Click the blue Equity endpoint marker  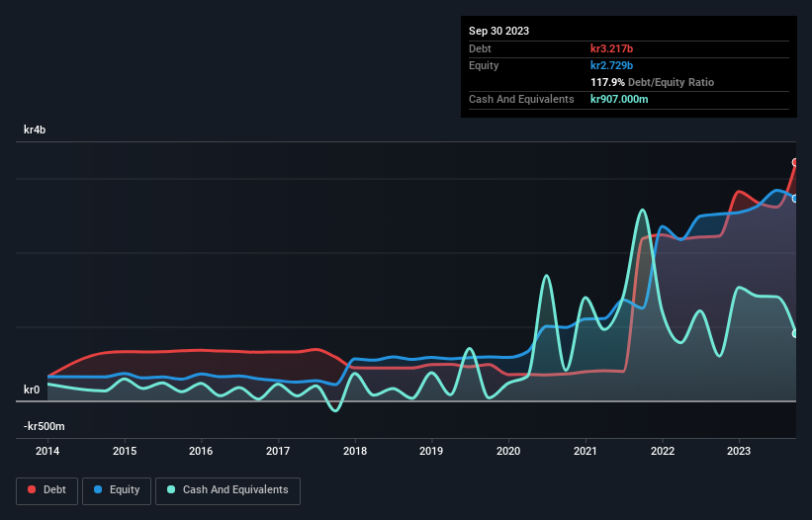click(795, 198)
